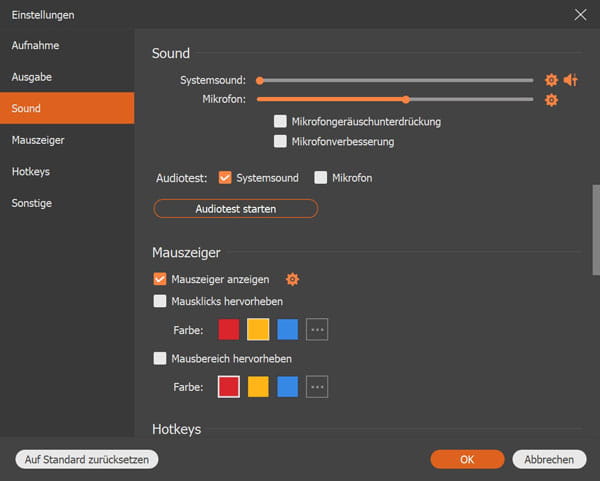Click the speaker icon beside Systemsound
Screen dimensions: 600x481
click(571, 80)
